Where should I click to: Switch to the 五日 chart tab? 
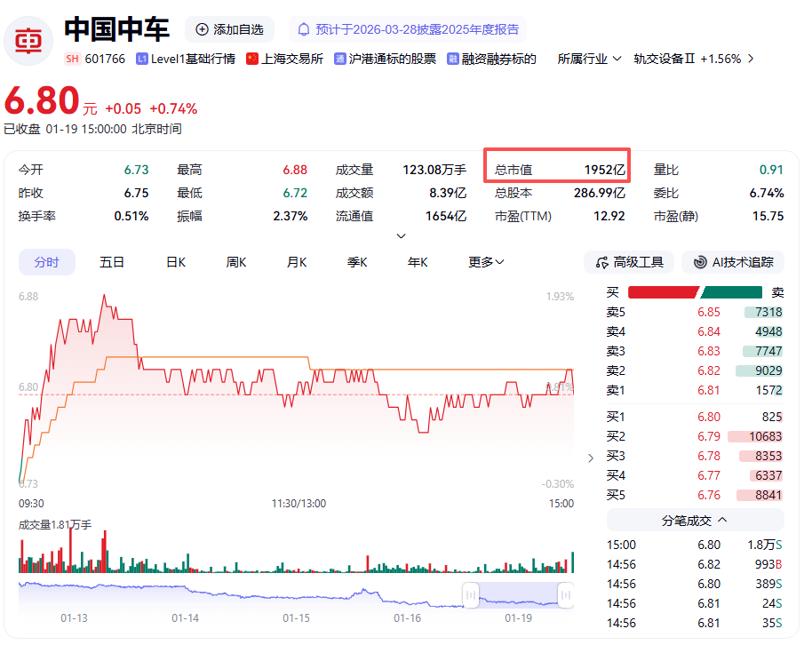click(x=112, y=262)
